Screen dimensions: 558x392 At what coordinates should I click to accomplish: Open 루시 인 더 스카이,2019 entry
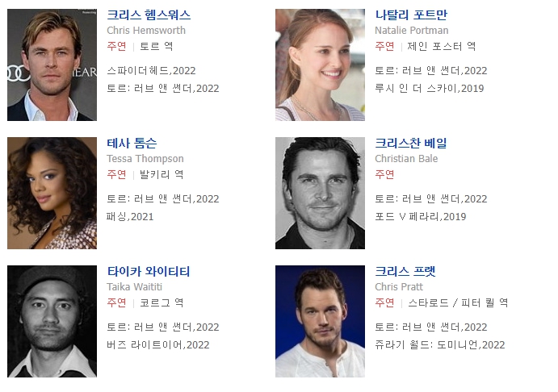click(x=429, y=89)
